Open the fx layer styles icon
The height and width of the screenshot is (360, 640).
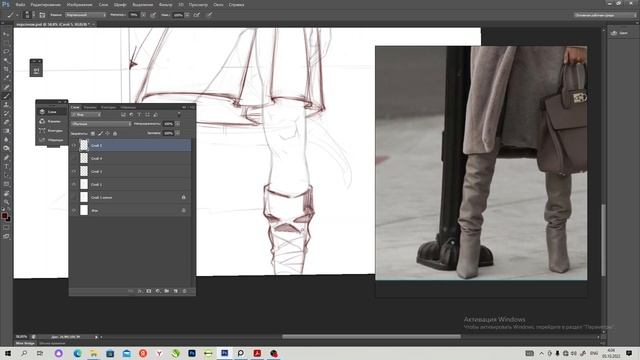140,291
